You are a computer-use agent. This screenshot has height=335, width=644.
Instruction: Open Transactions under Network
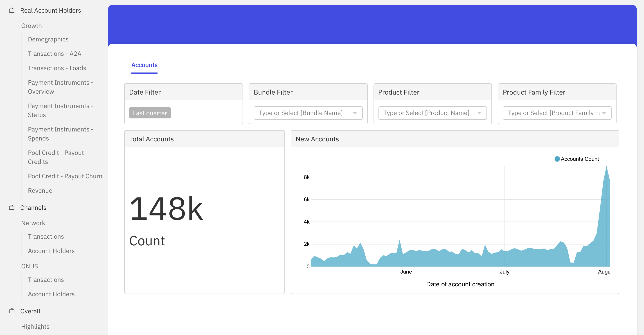[46, 236]
